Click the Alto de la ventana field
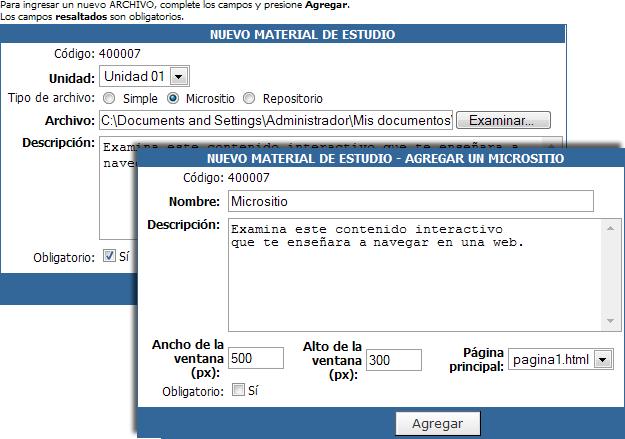The height and width of the screenshot is (439, 625). point(394,360)
